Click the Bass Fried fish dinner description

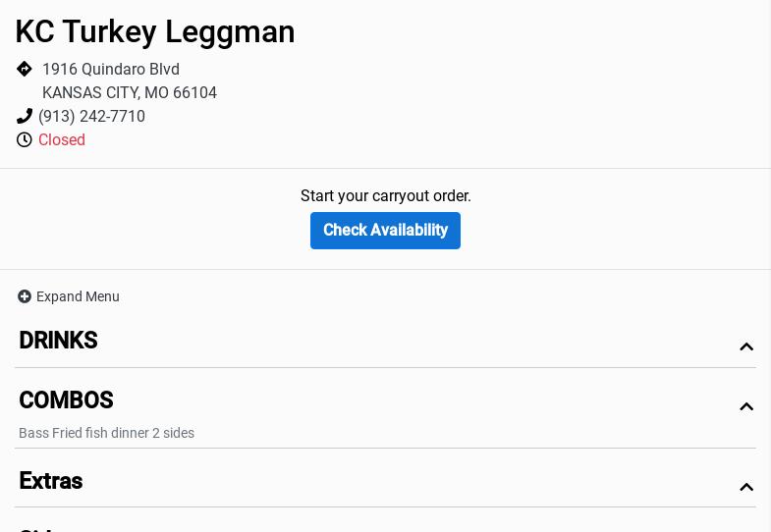click(x=106, y=433)
